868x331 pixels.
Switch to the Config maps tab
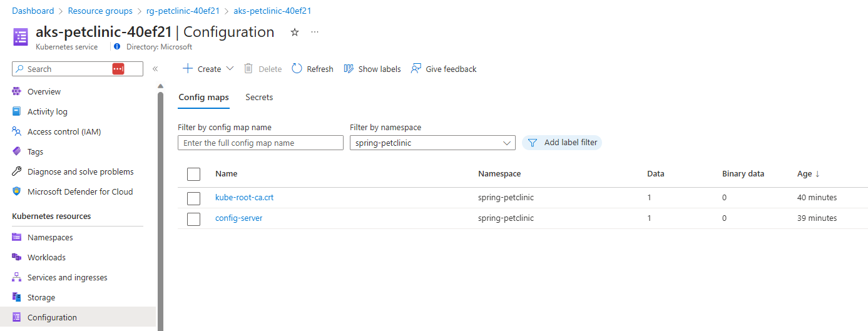click(203, 98)
